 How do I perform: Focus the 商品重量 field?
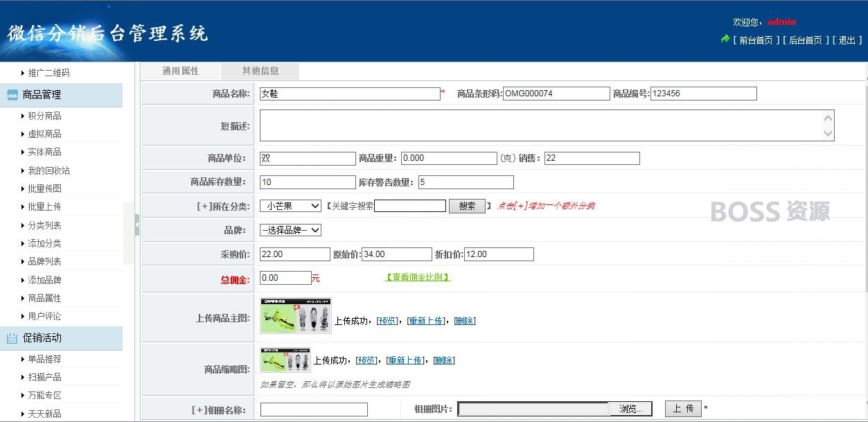[x=449, y=158]
